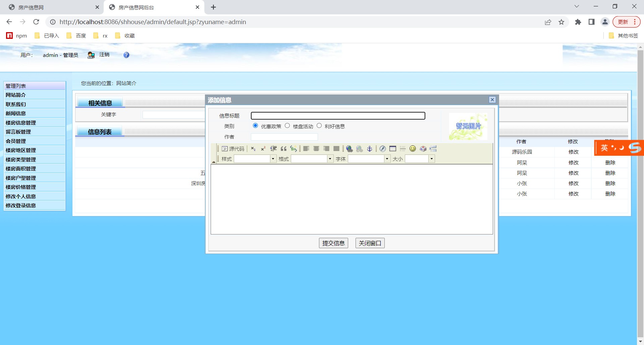The height and width of the screenshot is (345, 644).
Task: Align editor text right
Action: pyautogui.click(x=326, y=149)
